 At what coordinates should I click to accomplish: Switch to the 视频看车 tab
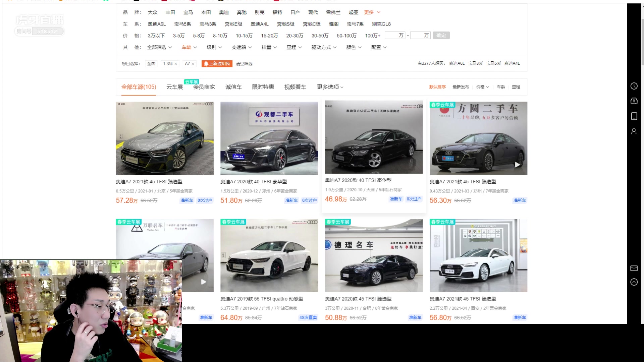[295, 87]
